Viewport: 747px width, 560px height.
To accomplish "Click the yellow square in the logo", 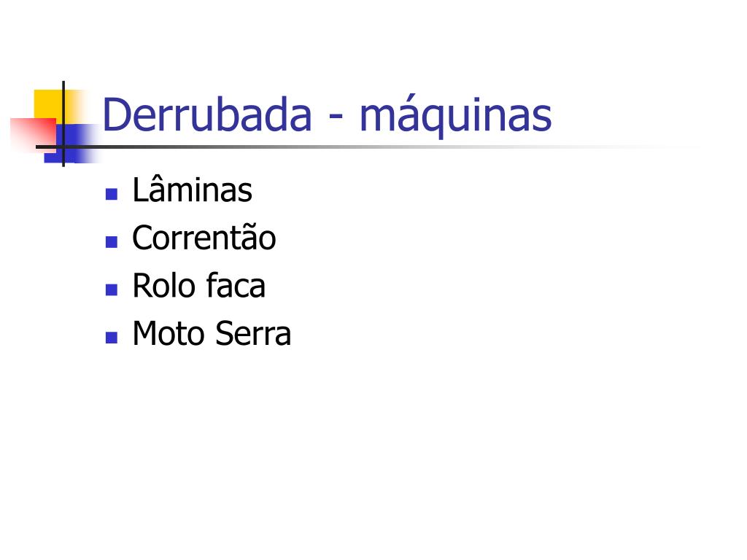I will (x=50, y=105).
